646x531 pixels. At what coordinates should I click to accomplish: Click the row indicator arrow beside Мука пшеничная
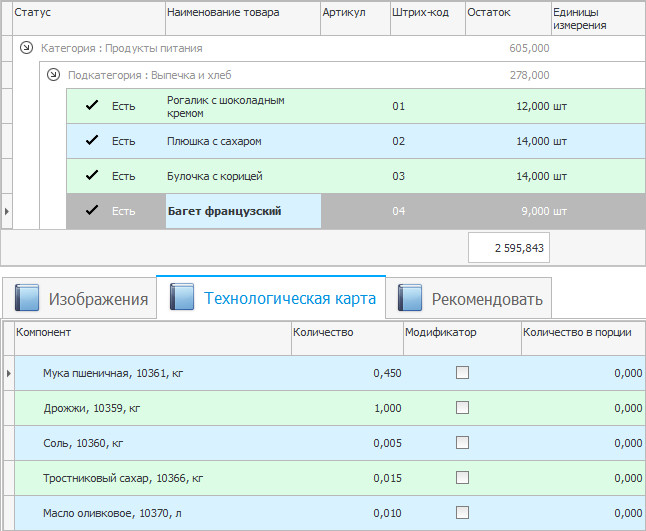click(x=9, y=373)
